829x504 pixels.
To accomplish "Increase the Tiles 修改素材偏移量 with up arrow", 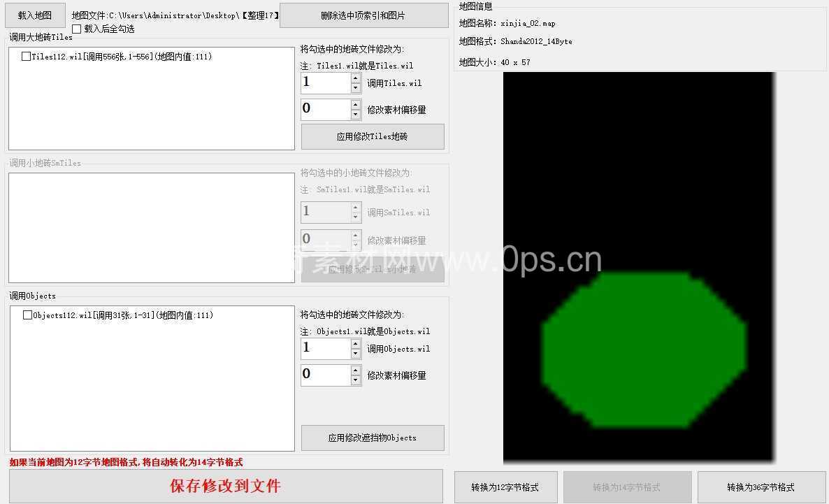I will pos(356,105).
